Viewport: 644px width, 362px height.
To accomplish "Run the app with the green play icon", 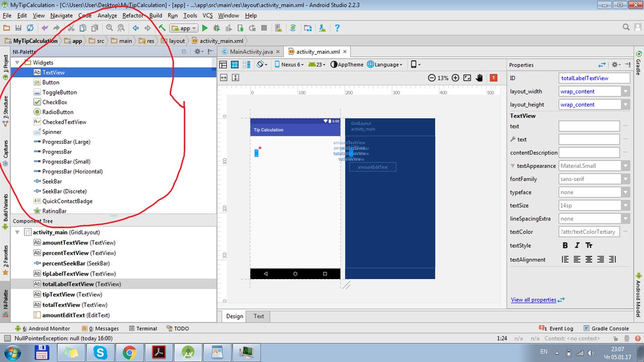I will pos(205,28).
